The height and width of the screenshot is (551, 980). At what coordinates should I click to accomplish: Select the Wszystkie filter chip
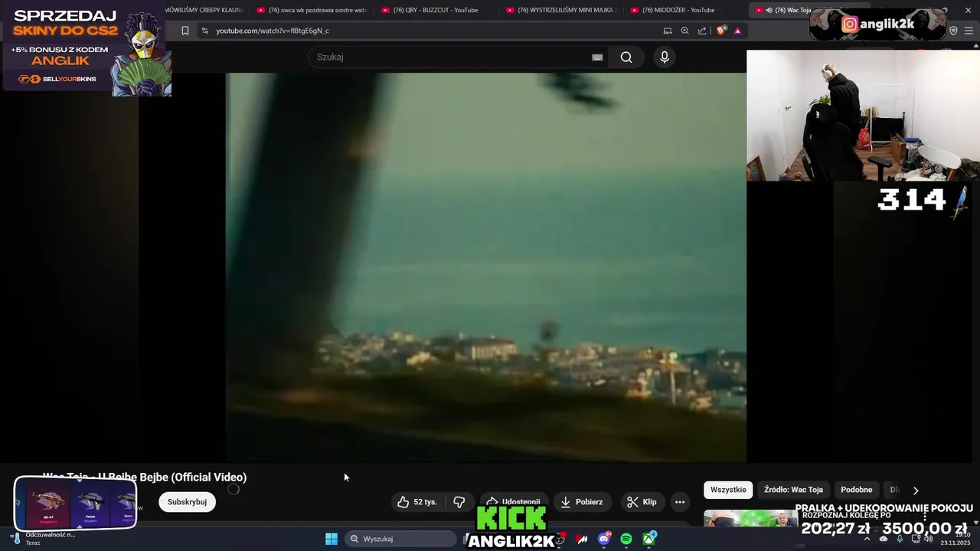[x=728, y=490]
